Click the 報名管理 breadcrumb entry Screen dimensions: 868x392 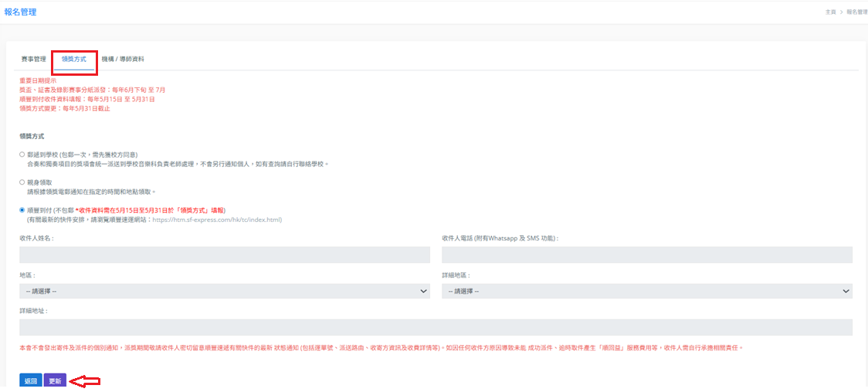click(856, 12)
